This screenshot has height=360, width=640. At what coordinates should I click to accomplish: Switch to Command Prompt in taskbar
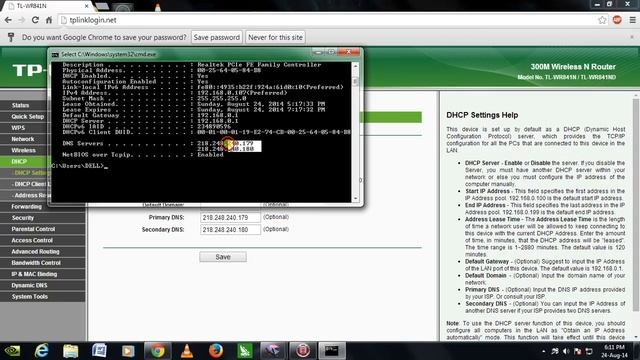pyautogui.click(x=331, y=351)
